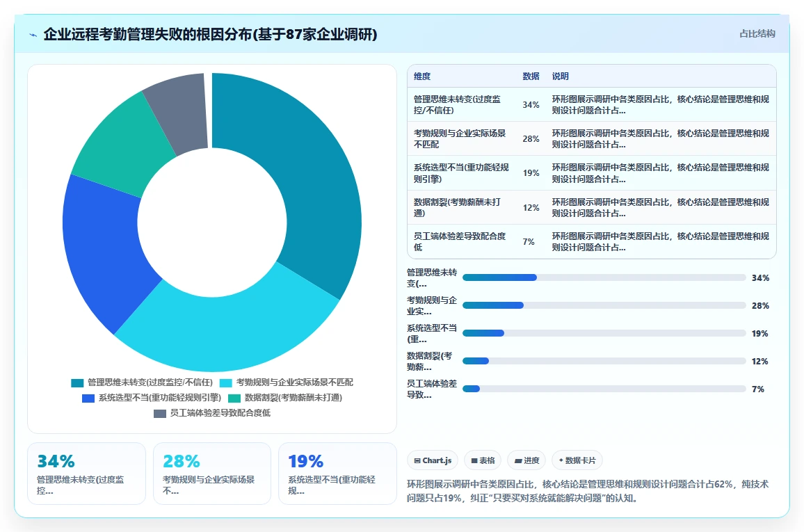
Task: Click the 管理思维未转变(… progress row label
Action: [432, 277]
